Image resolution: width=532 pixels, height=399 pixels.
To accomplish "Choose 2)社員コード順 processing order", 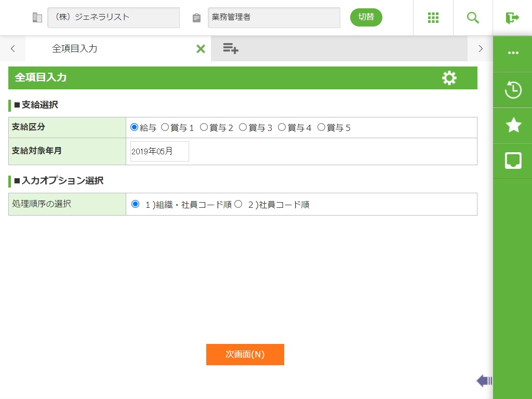I will click(x=238, y=204).
